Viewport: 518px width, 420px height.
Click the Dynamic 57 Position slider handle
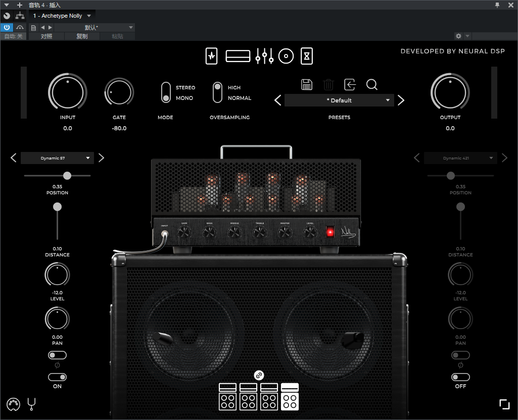click(x=67, y=176)
